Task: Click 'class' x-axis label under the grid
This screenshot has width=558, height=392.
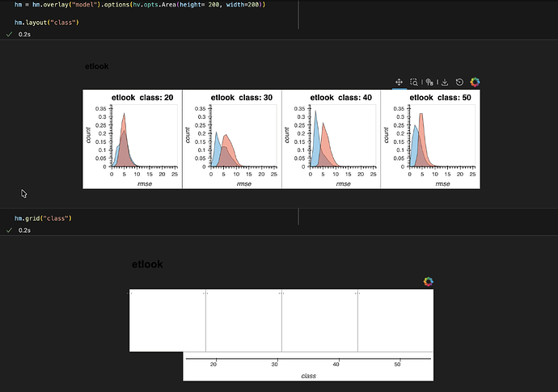Action: click(308, 376)
